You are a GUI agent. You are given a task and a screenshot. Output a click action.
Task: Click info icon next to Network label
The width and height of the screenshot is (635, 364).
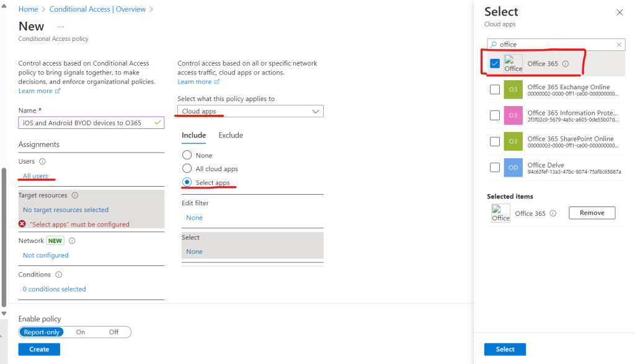pos(72,241)
